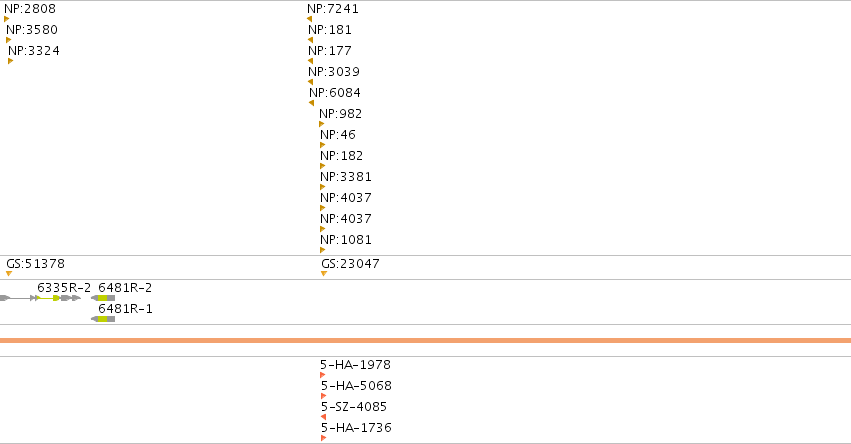The image size is (851, 444).
Task: Click the red marker under 5-HA-5068
Action: click(323, 396)
